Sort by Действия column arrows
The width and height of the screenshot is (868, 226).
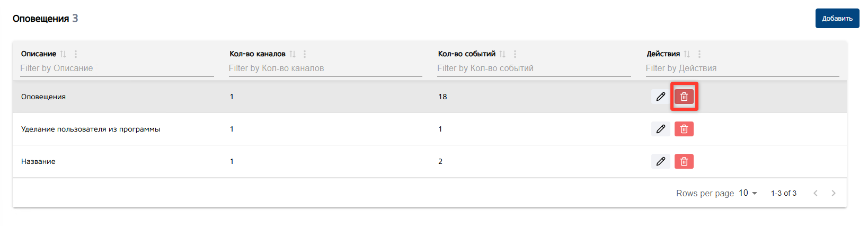[x=687, y=54]
